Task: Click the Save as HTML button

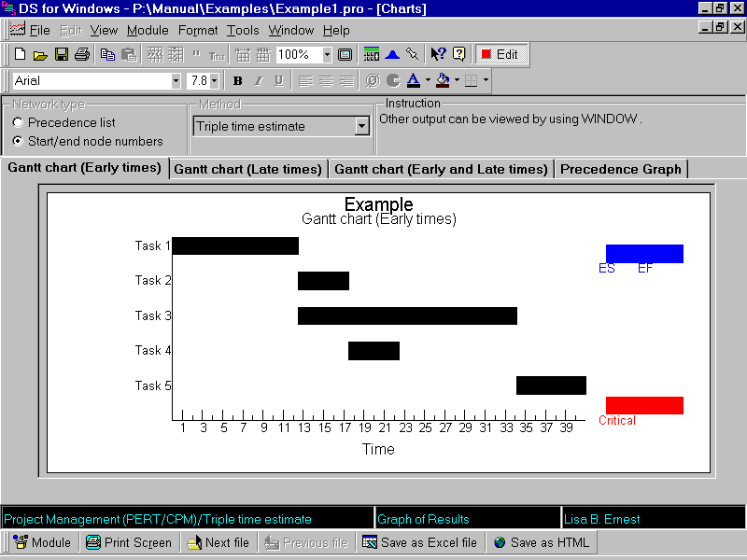Action: pyautogui.click(x=542, y=542)
